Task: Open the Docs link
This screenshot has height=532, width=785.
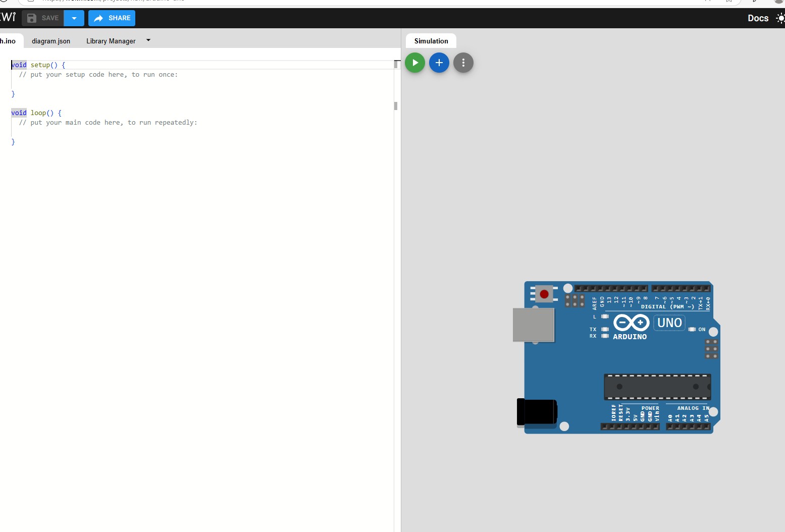Action: pyautogui.click(x=758, y=18)
